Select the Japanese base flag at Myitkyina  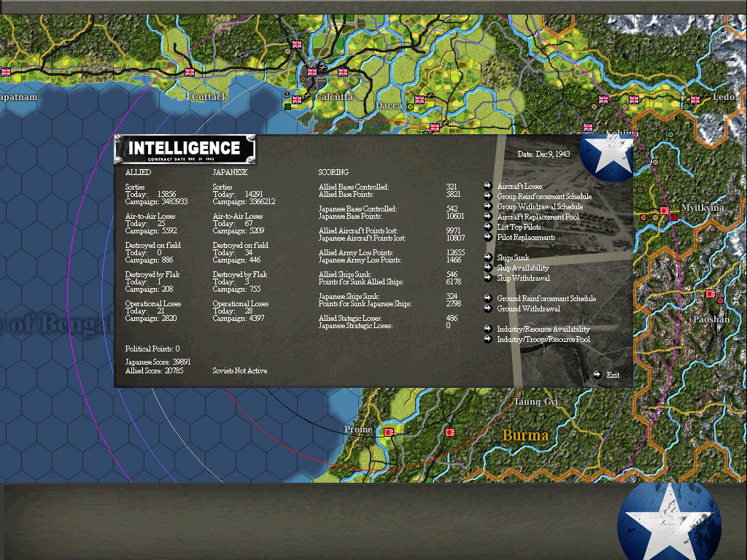click(x=664, y=211)
